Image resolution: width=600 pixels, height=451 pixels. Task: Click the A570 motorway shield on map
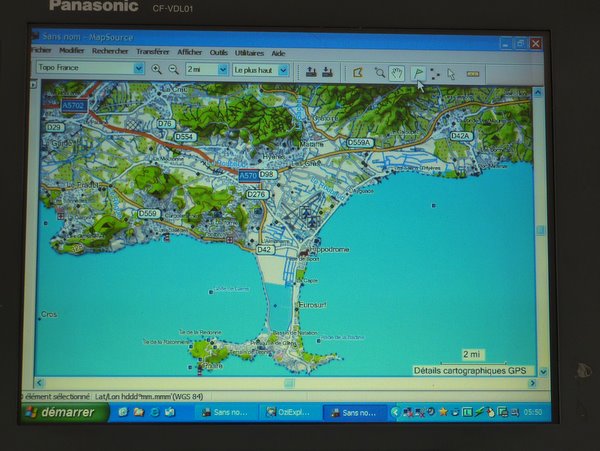(248, 176)
